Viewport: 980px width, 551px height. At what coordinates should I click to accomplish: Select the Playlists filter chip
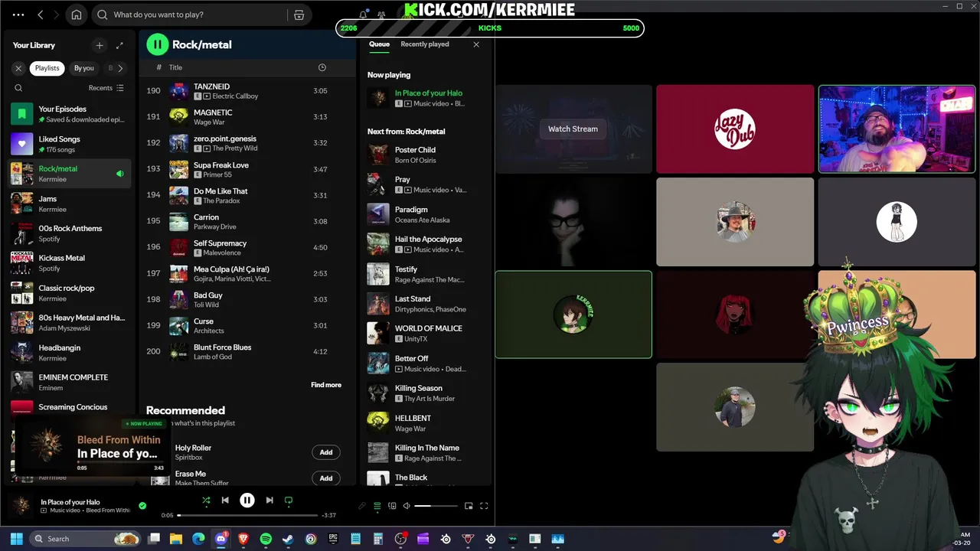[47, 68]
